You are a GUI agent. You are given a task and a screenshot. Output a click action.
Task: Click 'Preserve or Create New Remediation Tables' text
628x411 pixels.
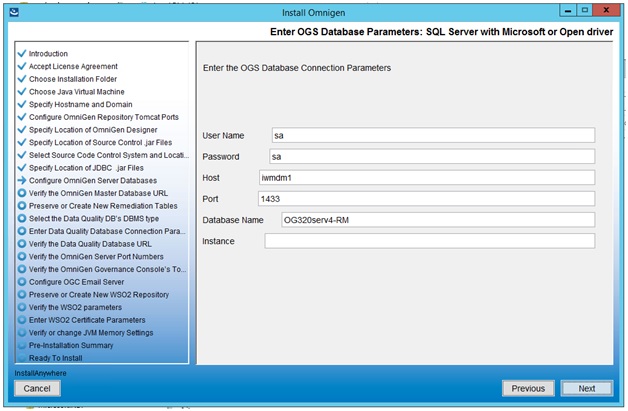pyautogui.click(x=103, y=206)
